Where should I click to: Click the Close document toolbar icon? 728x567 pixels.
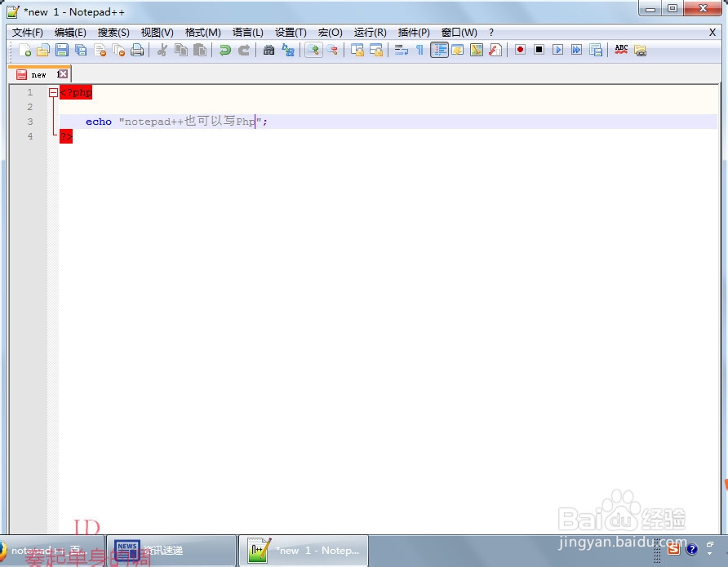tap(100, 50)
